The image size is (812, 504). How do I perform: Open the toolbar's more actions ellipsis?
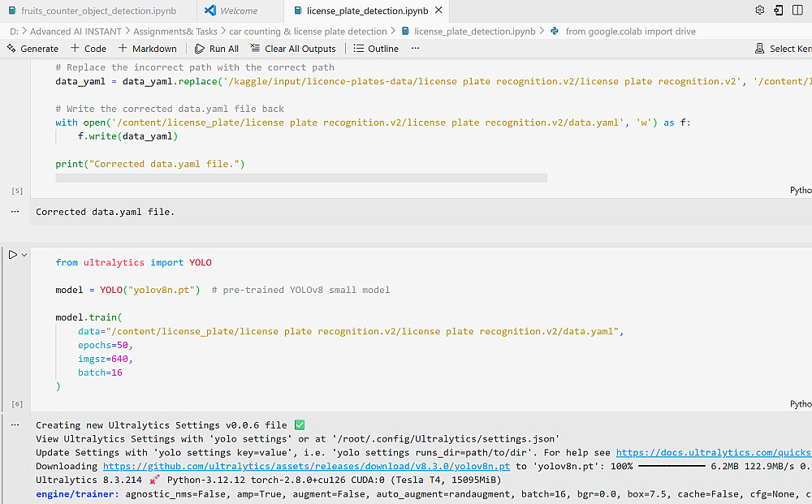(x=416, y=49)
